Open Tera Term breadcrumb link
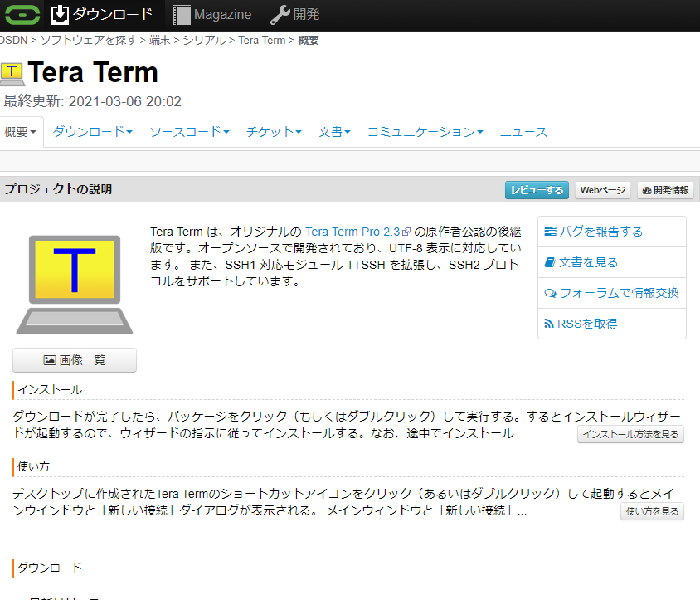The height and width of the screenshot is (600, 700). click(x=261, y=40)
